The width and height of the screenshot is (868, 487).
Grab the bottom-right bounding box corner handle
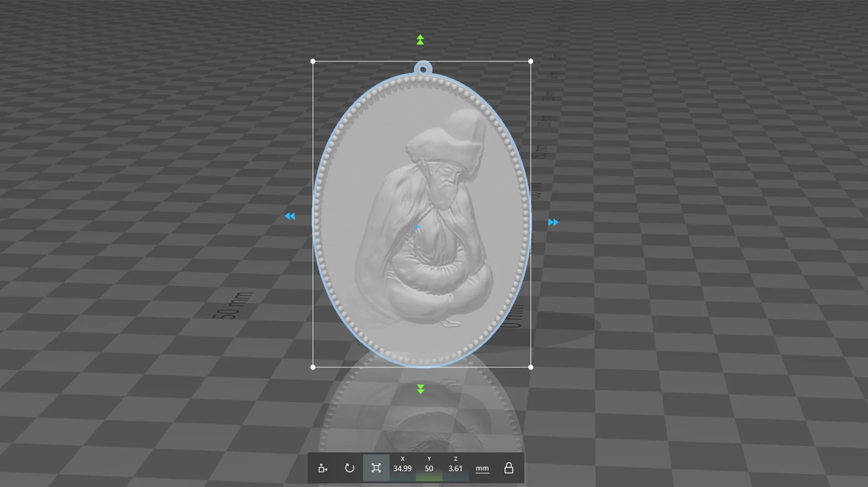pos(531,367)
